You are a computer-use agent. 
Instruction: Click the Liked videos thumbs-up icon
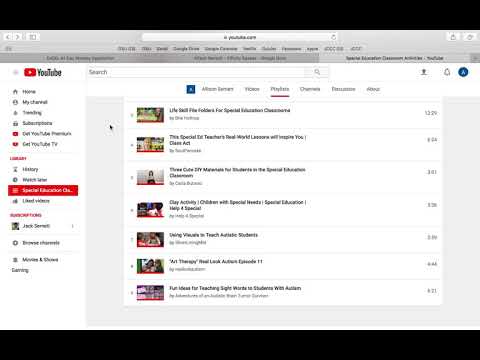coord(15,201)
